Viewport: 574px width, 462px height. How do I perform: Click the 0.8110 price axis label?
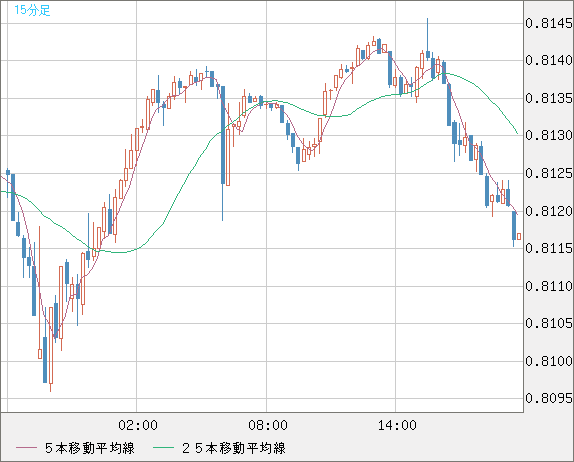[549, 286]
